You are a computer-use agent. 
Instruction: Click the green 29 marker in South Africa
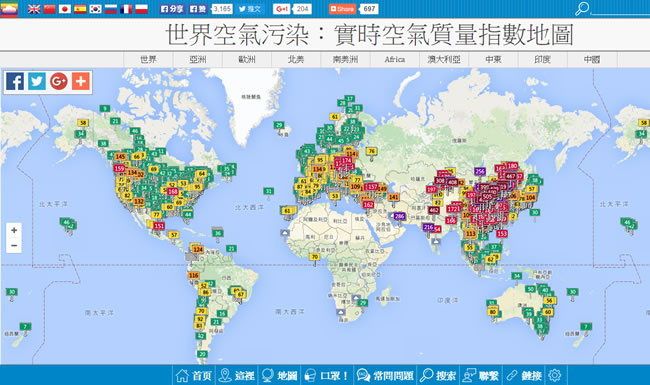point(363,303)
